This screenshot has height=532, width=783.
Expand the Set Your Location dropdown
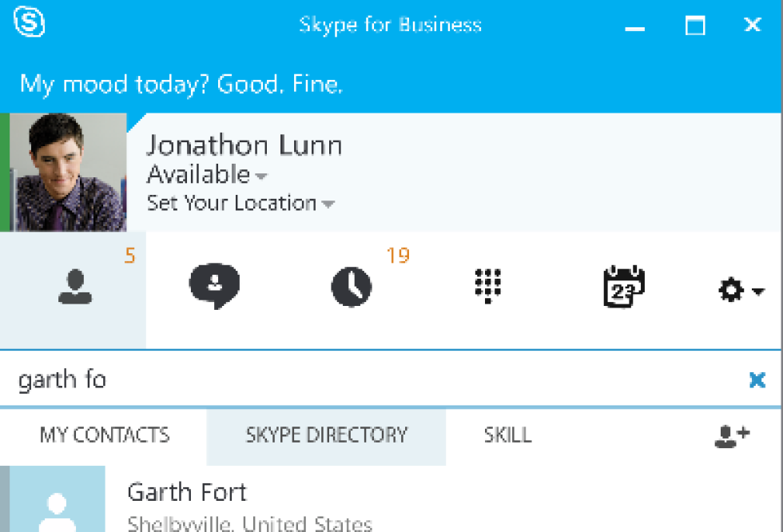click(327, 204)
